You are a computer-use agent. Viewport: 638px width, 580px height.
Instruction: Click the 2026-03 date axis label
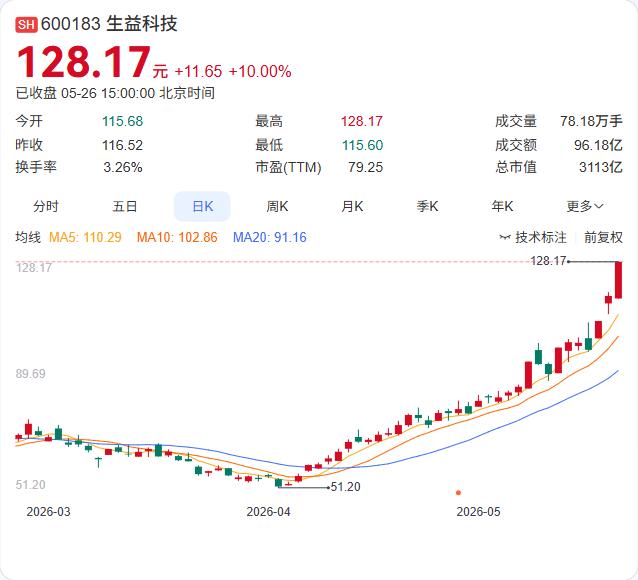[48, 512]
